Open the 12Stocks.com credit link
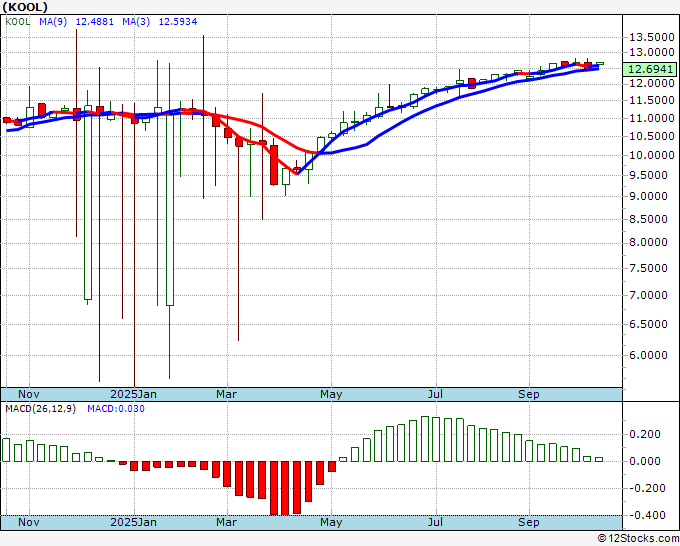680x546 pixels. pyautogui.click(x=638, y=539)
